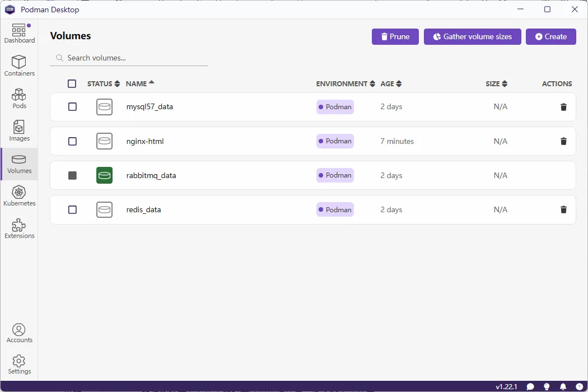This screenshot has height=392, width=588.
Task: Delete the mysql57_data volume
Action: pyautogui.click(x=563, y=107)
